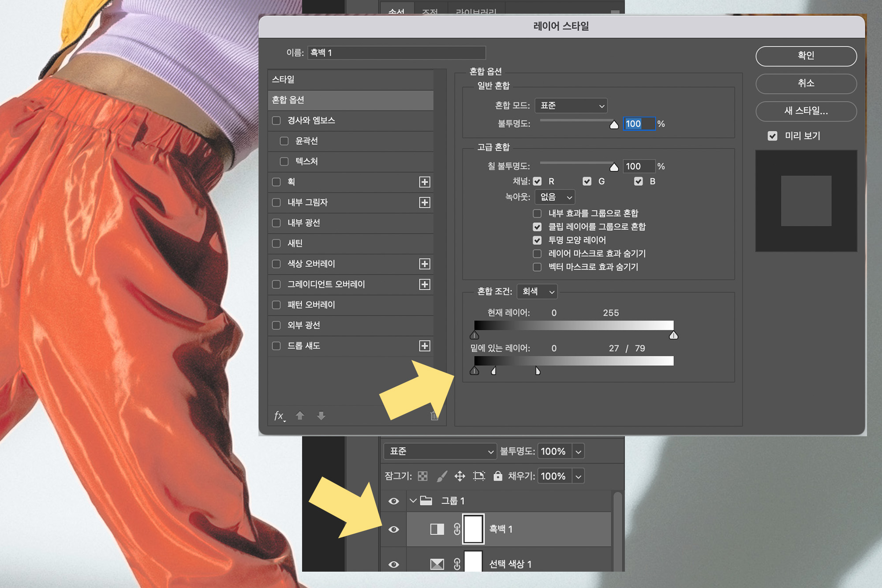This screenshot has height=588, width=882.
Task: Click the lock position move icon
Action: [x=460, y=476]
